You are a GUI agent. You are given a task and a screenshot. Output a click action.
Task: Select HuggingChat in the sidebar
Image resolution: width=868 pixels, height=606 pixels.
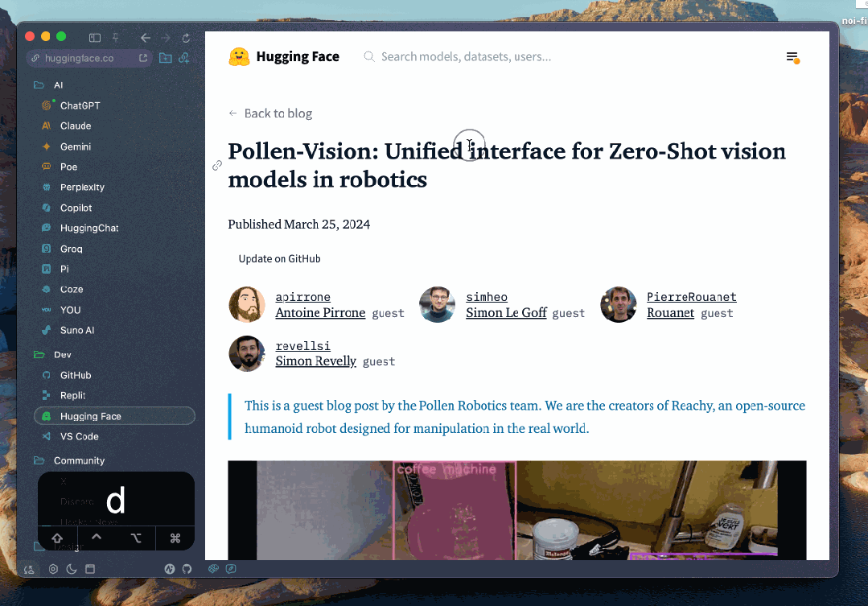click(89, 229)
